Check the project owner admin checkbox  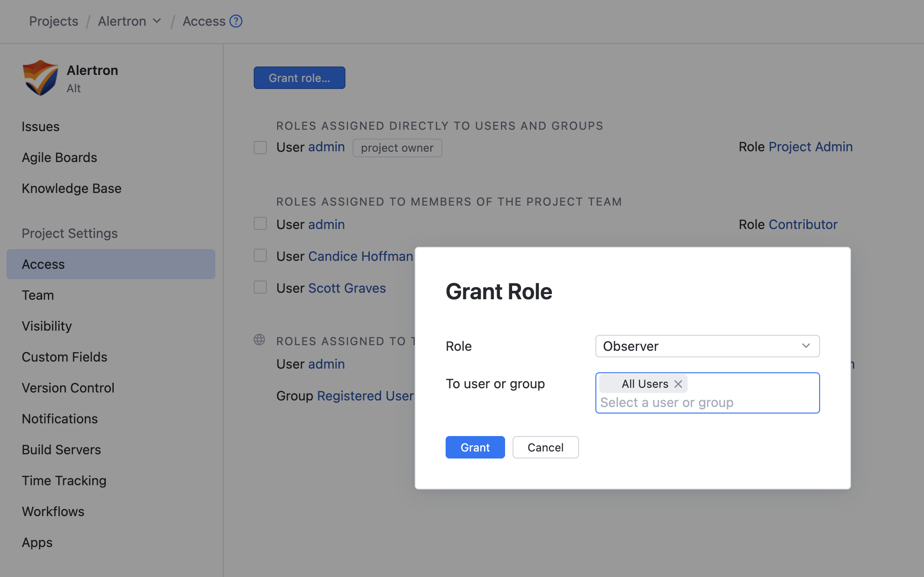[260, 148]
